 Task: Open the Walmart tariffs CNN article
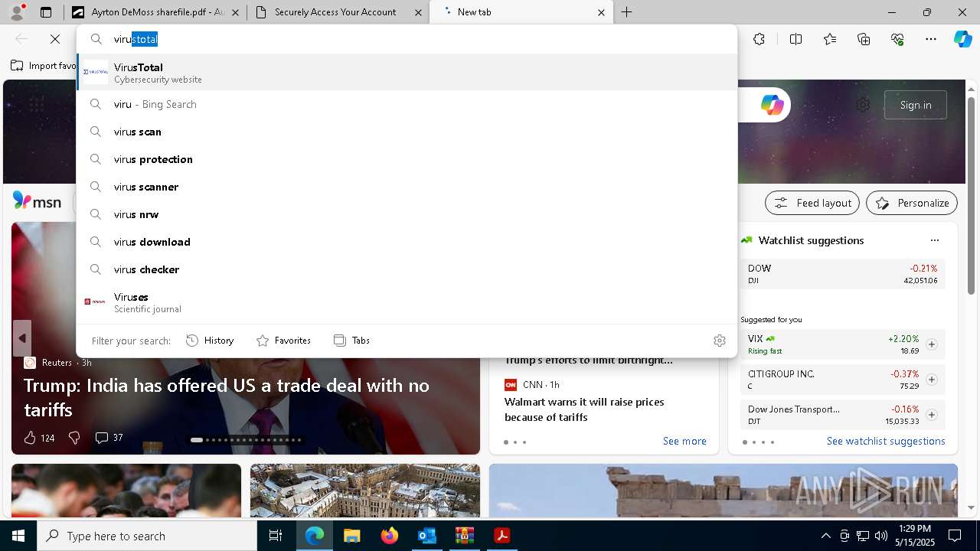(584, 409)
